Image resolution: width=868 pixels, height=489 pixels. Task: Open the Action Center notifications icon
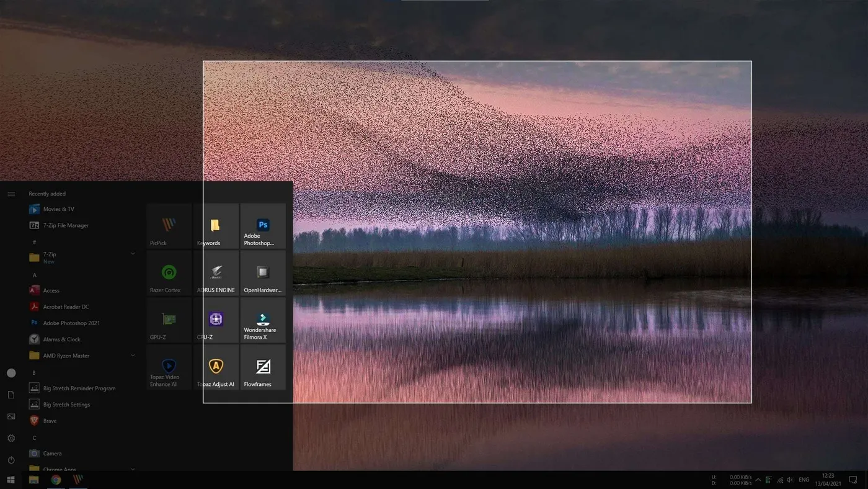(853, 480)
